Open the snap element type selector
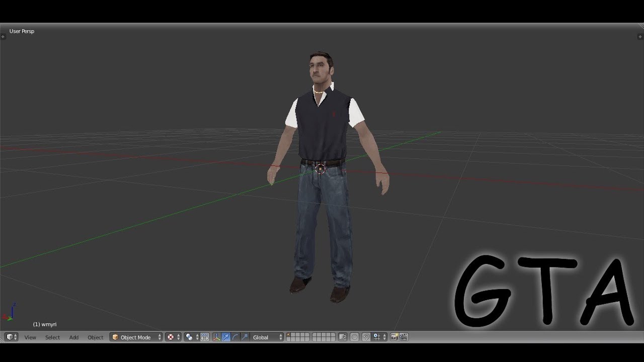 pos(380,337)
